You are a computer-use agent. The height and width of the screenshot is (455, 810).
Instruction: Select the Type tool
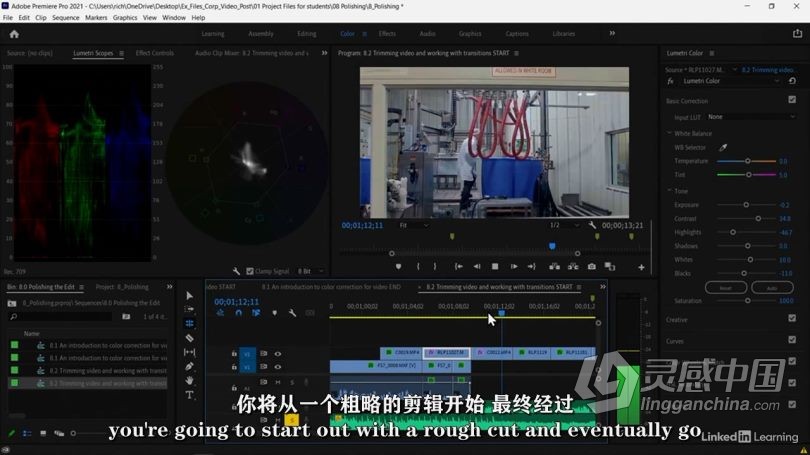[190, 395]
